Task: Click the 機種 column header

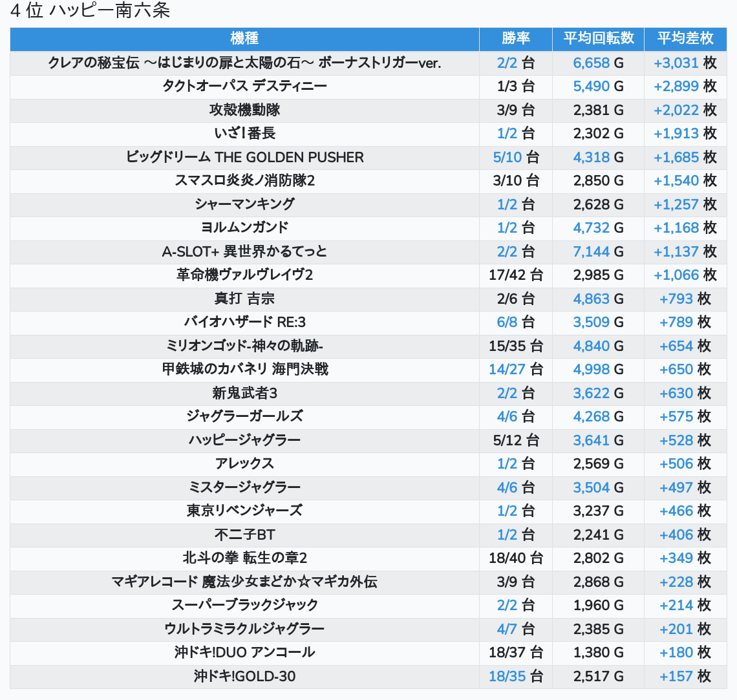Action: click(x=244, y=39)
